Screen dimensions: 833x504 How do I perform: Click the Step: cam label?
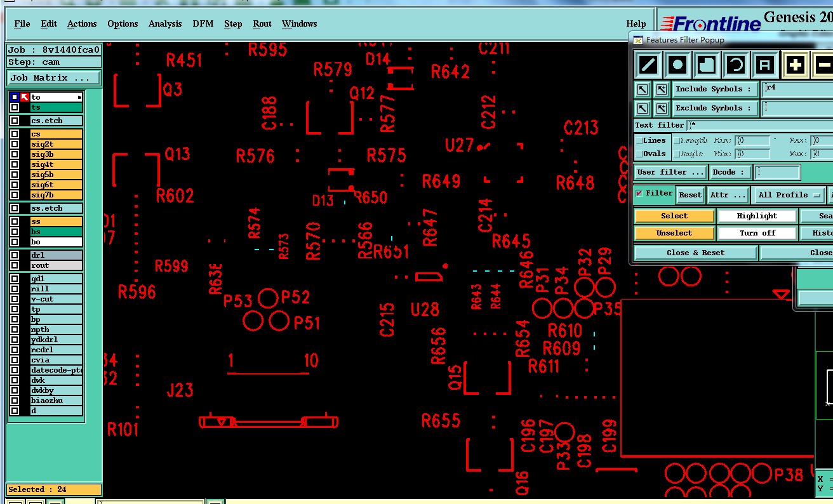(54, 62)
